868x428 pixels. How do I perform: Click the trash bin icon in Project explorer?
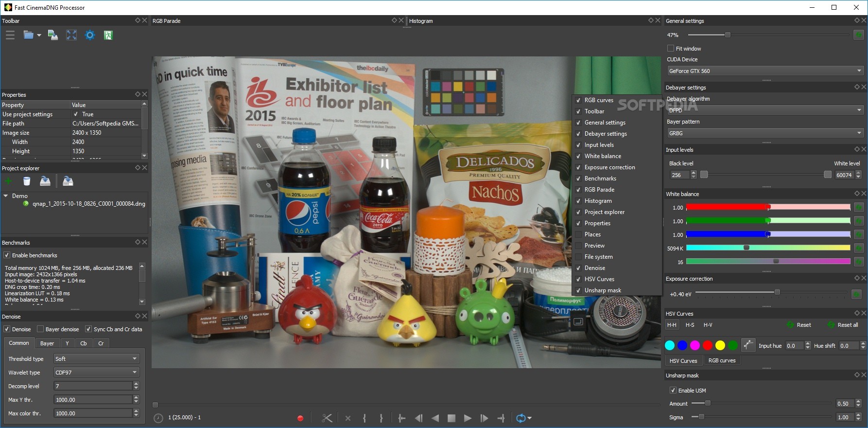[27, 181]
